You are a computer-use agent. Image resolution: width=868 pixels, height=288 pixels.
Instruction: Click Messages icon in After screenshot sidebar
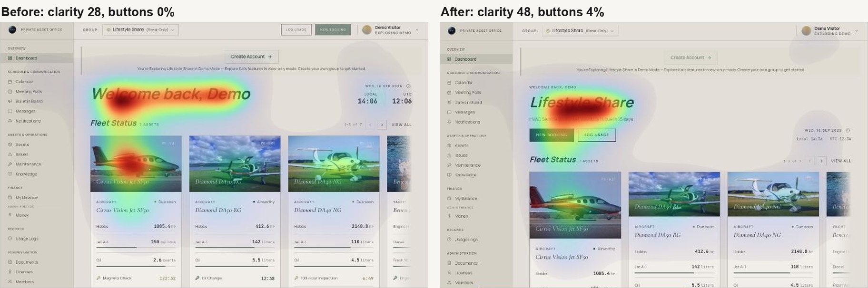click(x=449, y=112)
